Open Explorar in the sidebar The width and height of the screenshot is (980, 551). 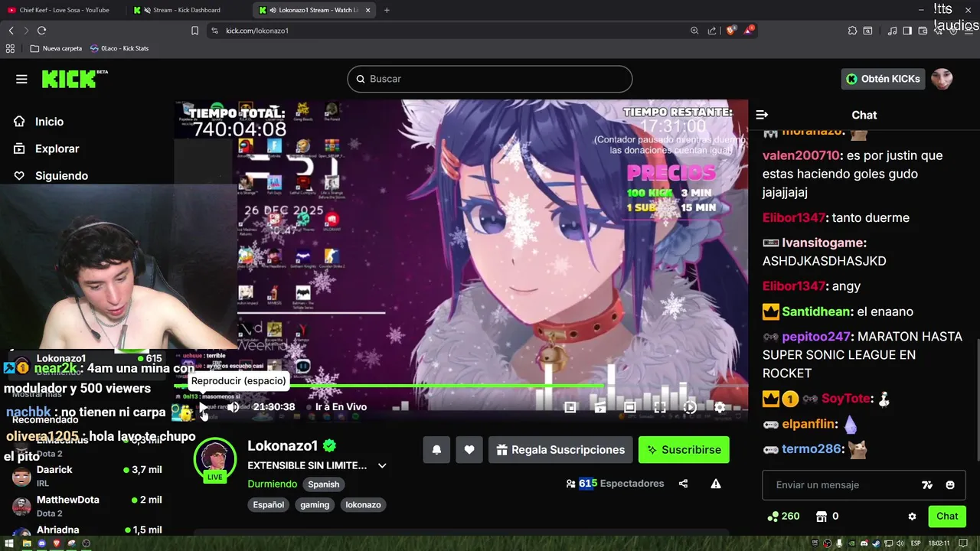(x=57, y=148)
